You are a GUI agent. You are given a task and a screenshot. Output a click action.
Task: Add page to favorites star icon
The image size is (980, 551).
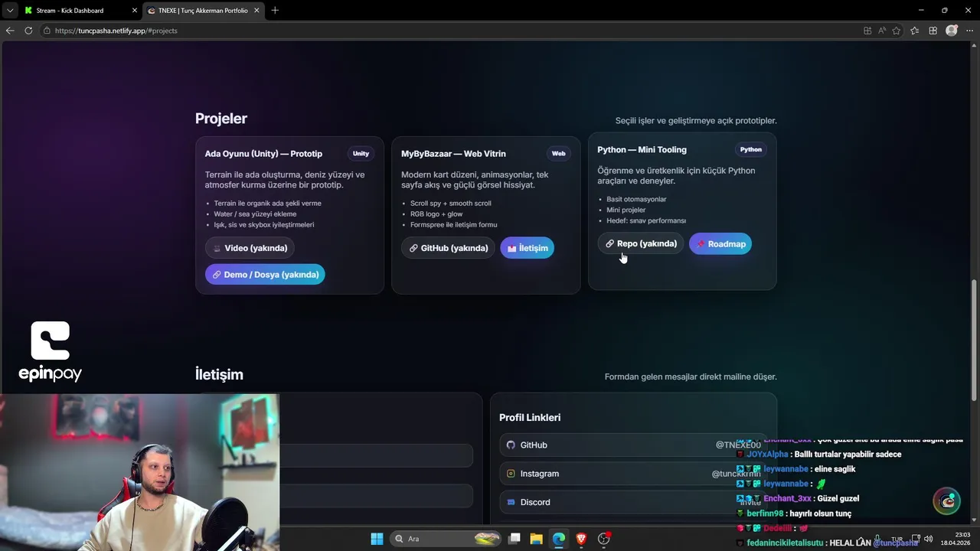pyautogui.click(x=897, y=31)
